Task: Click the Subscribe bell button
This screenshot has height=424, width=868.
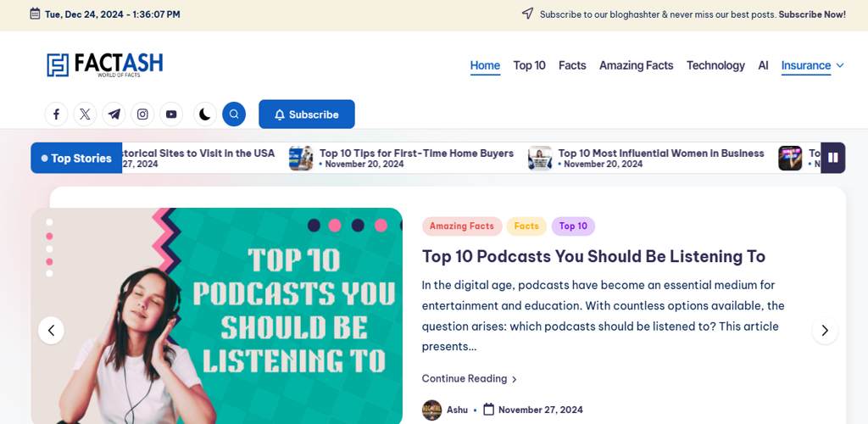Action: pyautogui.click(x=307, y=114)
